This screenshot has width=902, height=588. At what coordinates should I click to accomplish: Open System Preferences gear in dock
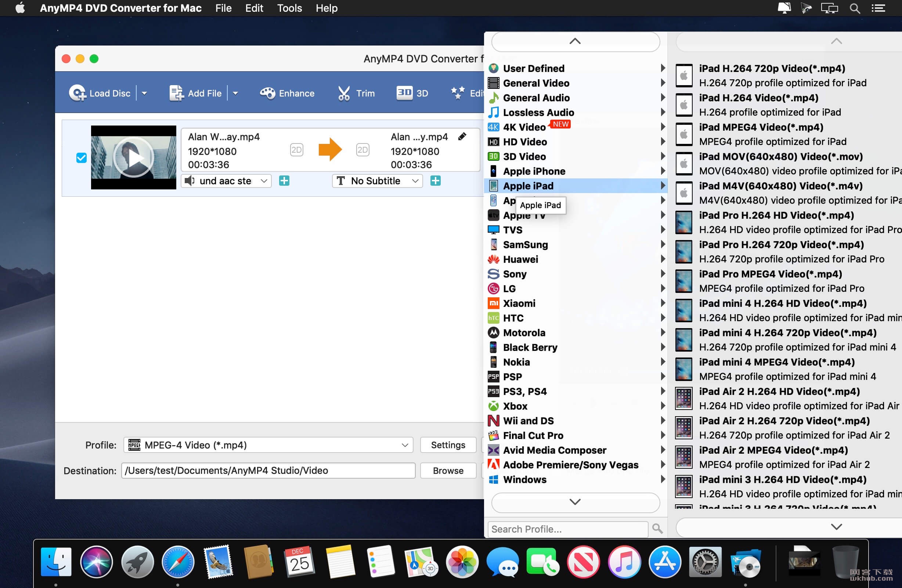[705, 562]
